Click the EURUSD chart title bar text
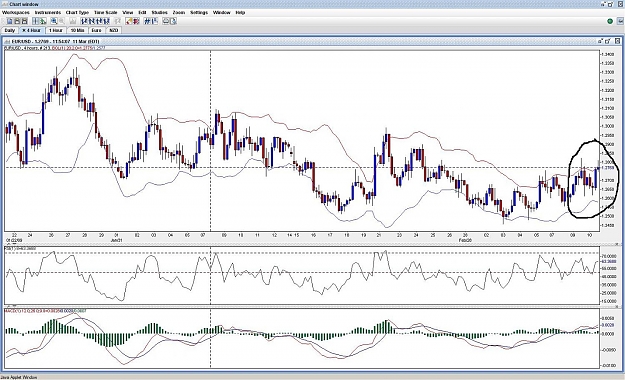The image size is (625, 380). click(x=55, y=41)
